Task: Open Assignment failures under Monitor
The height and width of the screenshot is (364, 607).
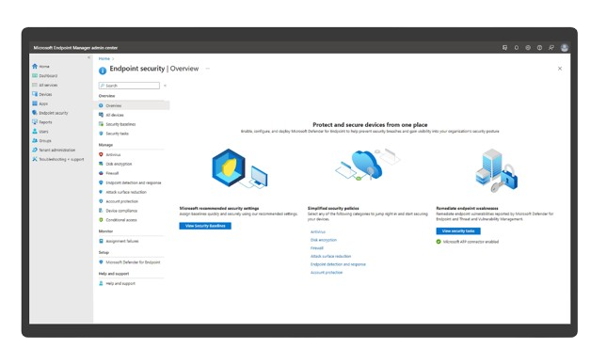Action: click(119, 242)
